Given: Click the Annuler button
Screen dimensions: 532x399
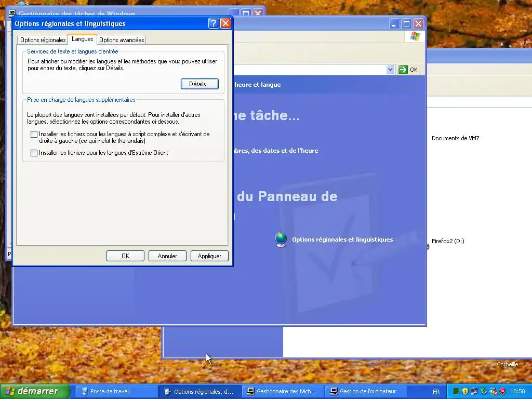Looking at the screenshot, I should coord(167,256).
